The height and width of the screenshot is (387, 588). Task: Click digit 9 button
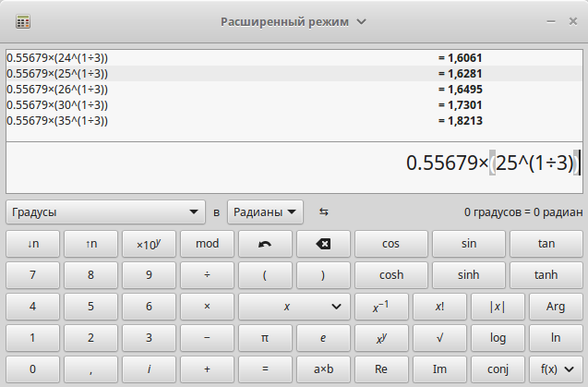pos(149,275)
